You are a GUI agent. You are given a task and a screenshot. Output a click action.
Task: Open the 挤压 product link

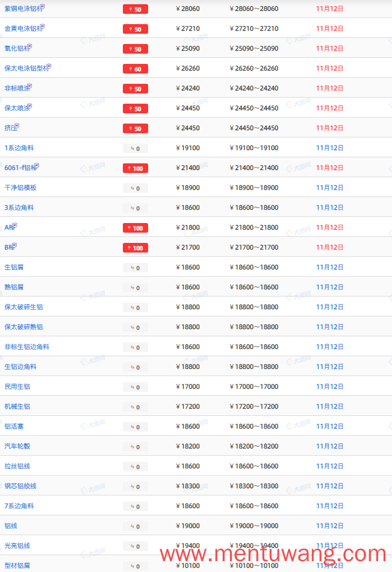point(11,128)
